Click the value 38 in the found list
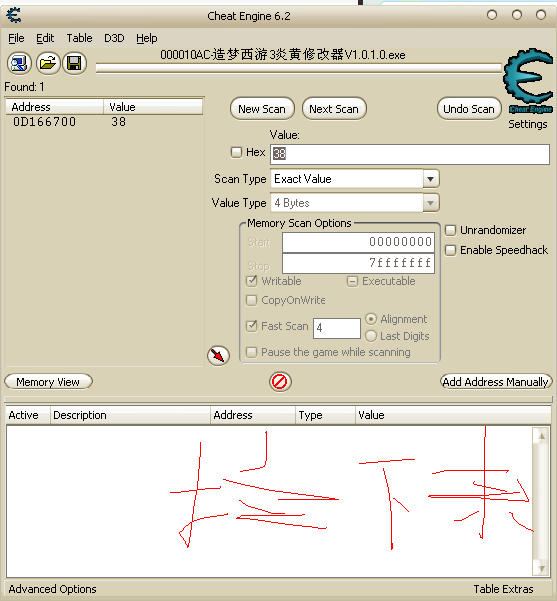 coord(119,122)
